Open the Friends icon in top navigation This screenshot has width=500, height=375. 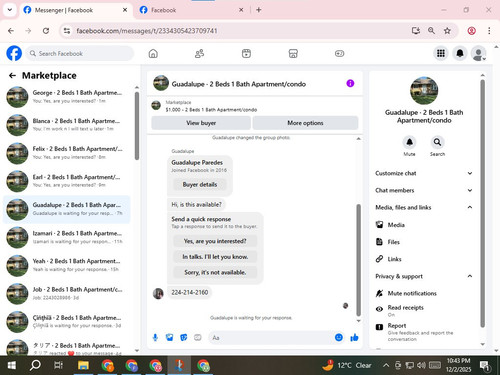click(x=199, y=53)
